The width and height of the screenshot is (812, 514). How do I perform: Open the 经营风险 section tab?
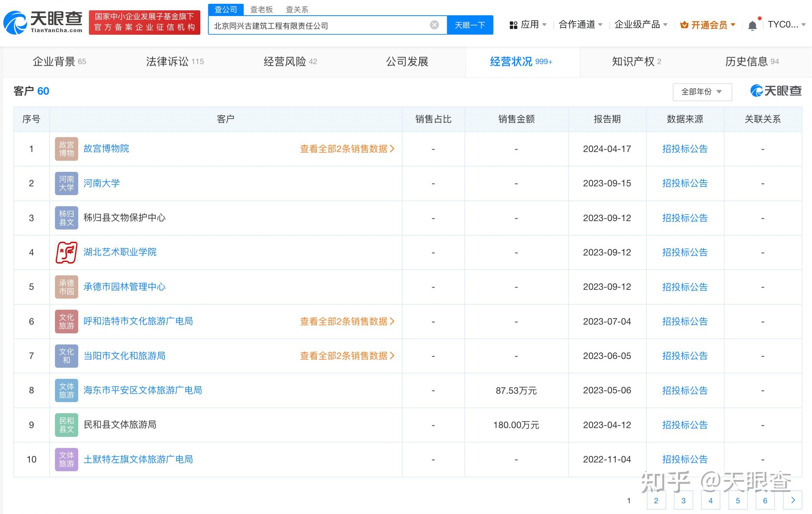coord(290,61)
